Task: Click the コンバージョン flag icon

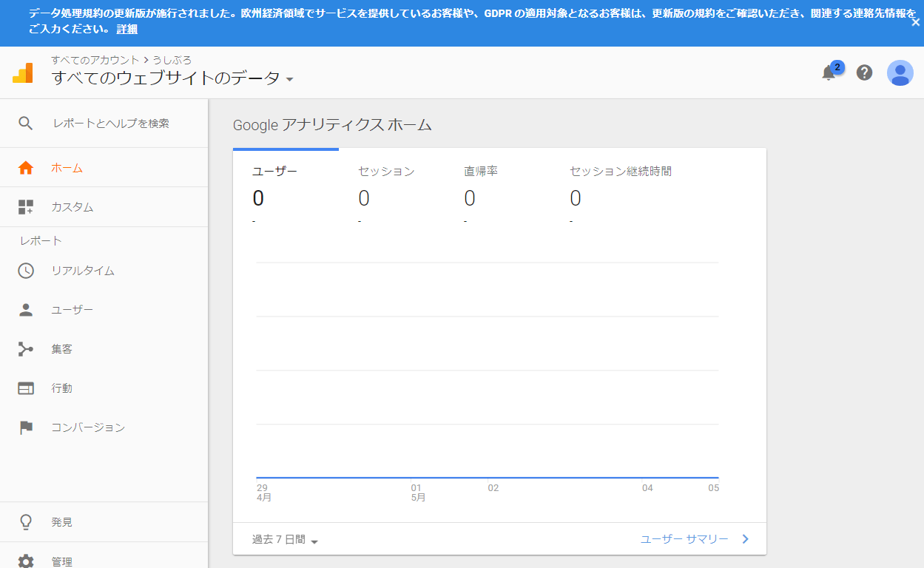Action: [26, 427]
